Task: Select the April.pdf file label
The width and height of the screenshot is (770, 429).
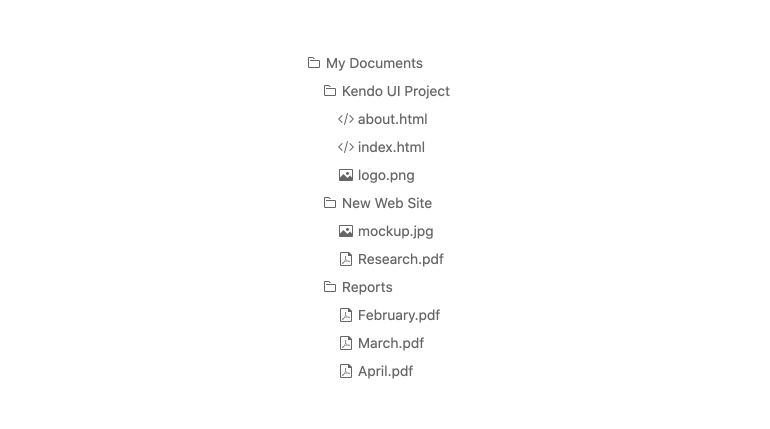Action: click(385, 371)
